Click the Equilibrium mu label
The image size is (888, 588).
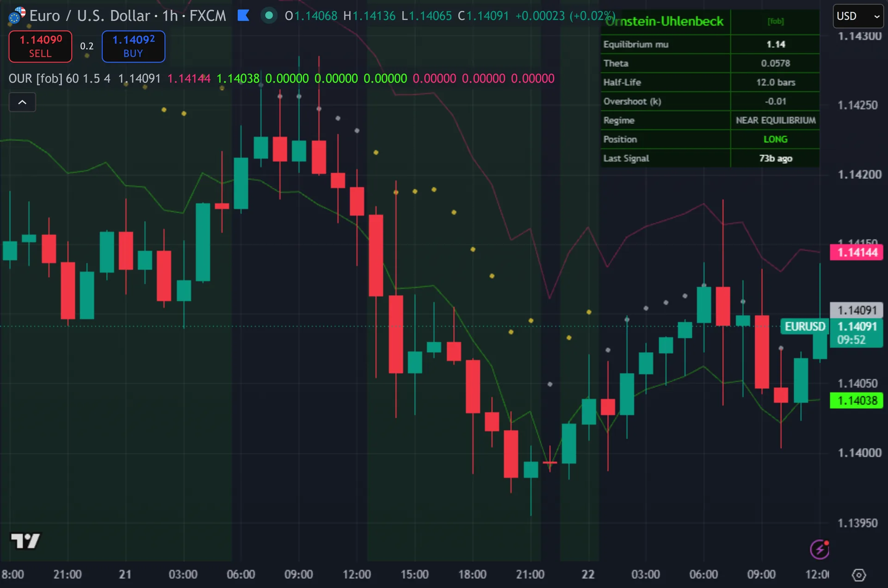[636, 44]
